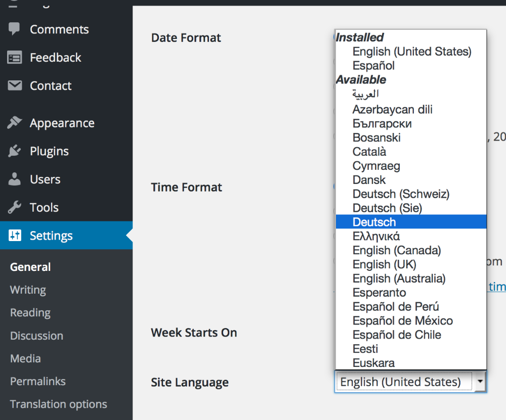
Task: Select the Arabic language option
Action: tap(411, 94)
